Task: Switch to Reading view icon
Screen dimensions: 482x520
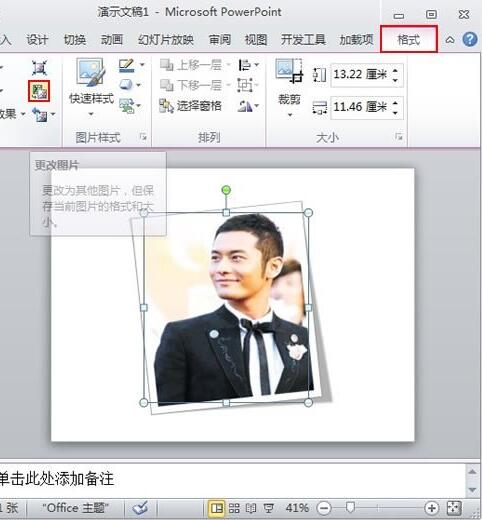Action: pos(251,508)
